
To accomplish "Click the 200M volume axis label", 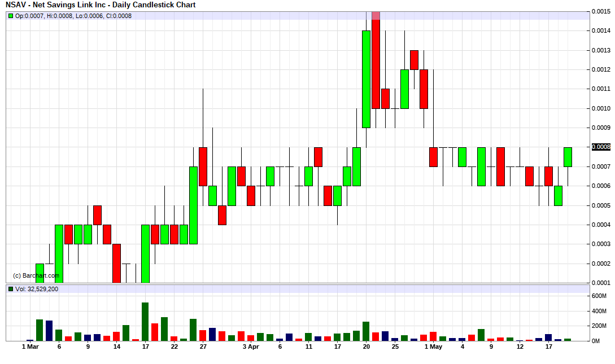I will 599,326.
